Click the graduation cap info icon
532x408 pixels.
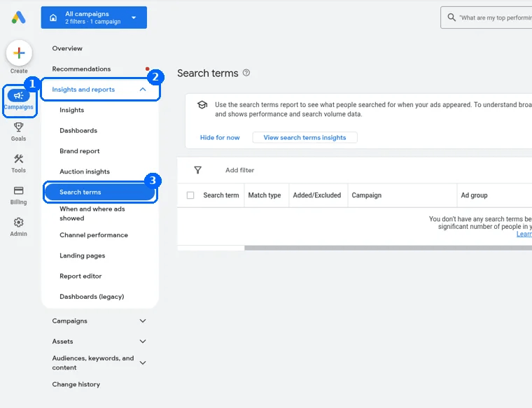point(202,105)
